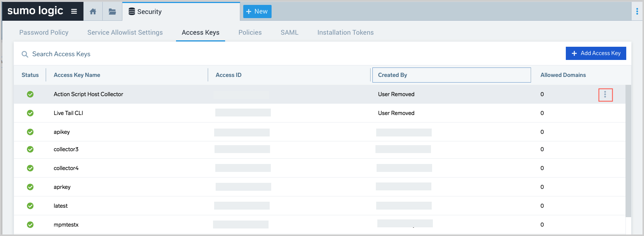Switch to the SAML tab
Viewport: 644px width, 236px height.
(x=289, y=32)
